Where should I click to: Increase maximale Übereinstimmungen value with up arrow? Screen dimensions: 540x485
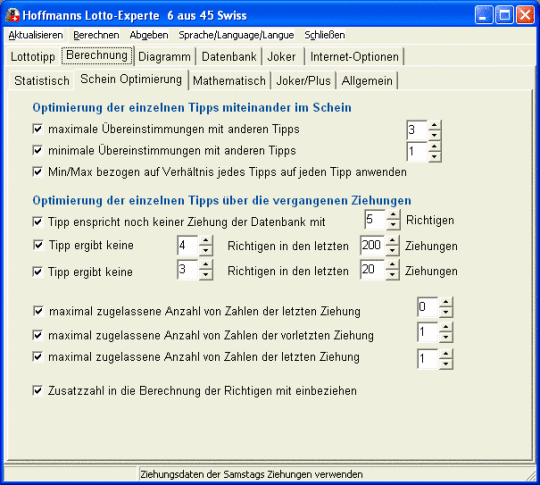click(434, 125)
